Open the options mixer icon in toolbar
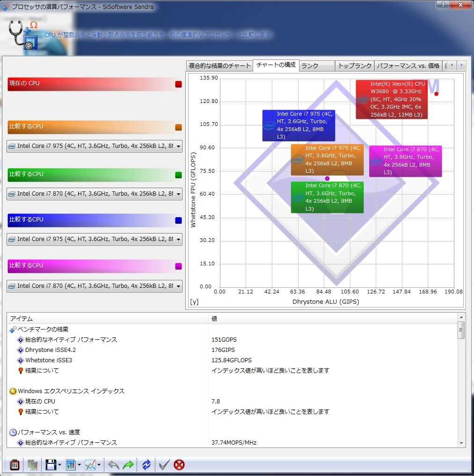This screenshot has height=476, width=474. tap(15, 464)
